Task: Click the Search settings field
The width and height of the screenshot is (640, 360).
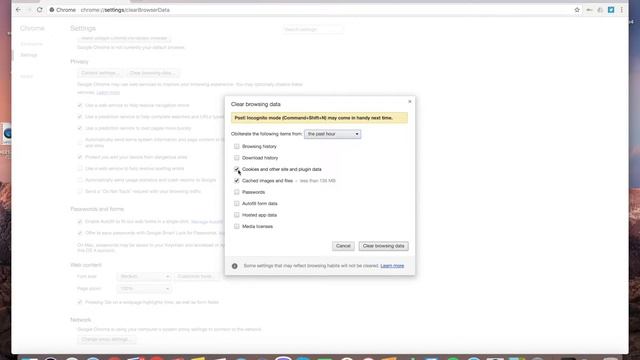Action: tap(313, 29)
